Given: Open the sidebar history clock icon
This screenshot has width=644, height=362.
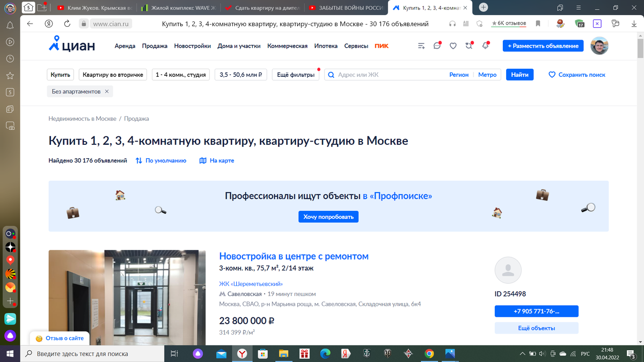Looking at the screenshot, I should tap(10, 58).
